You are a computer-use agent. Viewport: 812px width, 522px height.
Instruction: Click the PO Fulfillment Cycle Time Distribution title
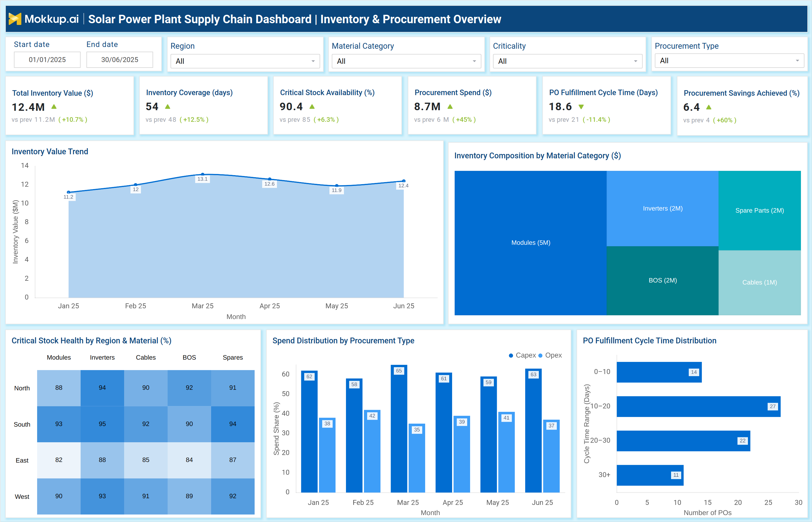point(649,341)
